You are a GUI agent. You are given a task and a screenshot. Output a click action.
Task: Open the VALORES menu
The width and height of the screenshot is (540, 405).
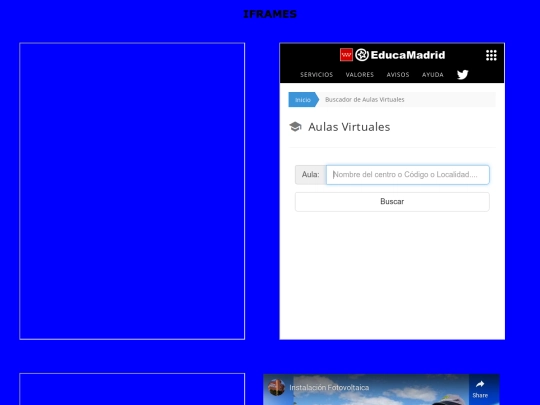tap(360, 75)
